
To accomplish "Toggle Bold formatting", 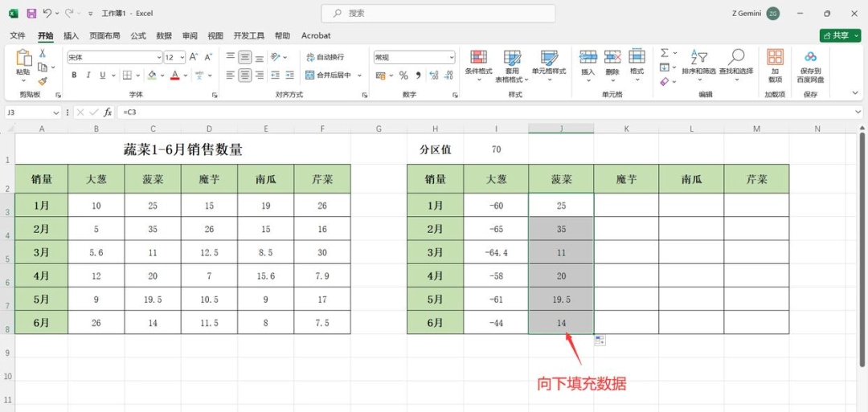I will tap(74, 75).
